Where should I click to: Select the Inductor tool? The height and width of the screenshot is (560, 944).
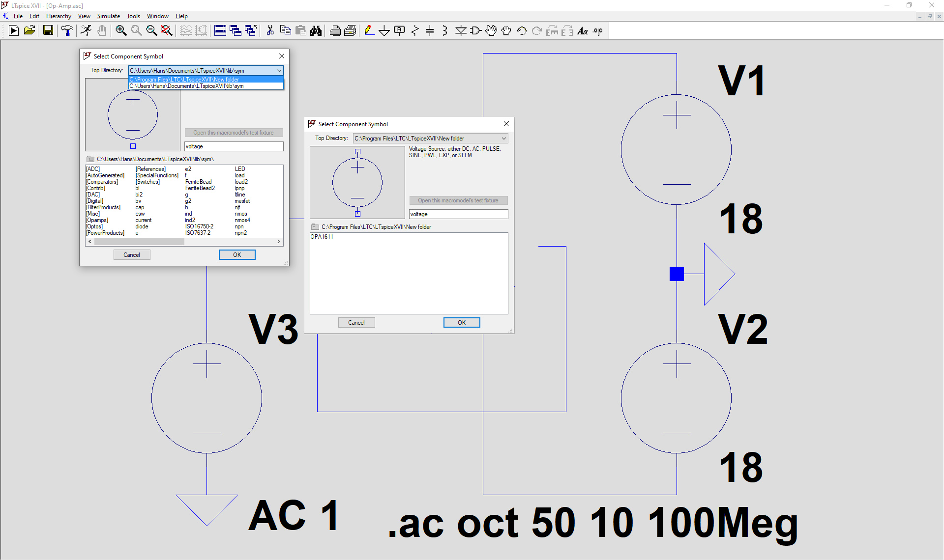[x=445, y=31]
